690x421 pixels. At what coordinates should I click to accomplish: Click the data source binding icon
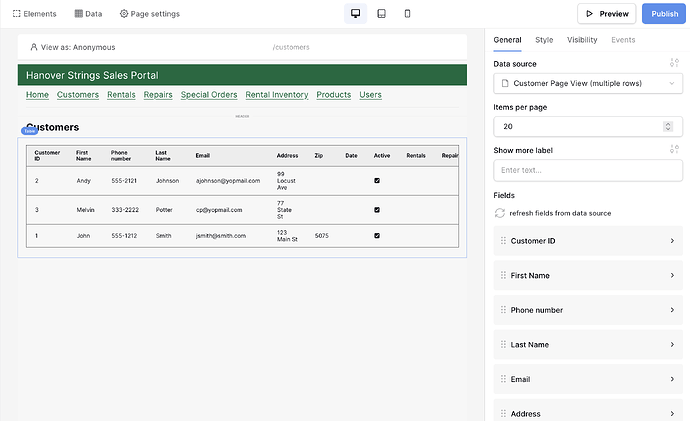674,63
